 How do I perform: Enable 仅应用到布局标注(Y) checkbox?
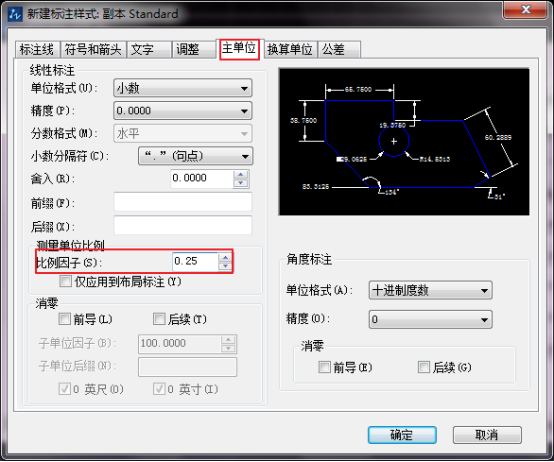point(65,282)
